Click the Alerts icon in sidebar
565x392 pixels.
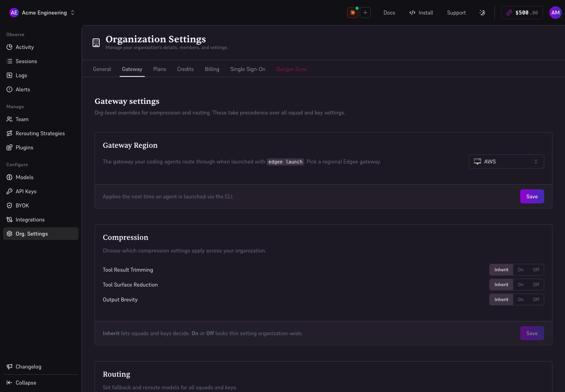pos(9,89)
